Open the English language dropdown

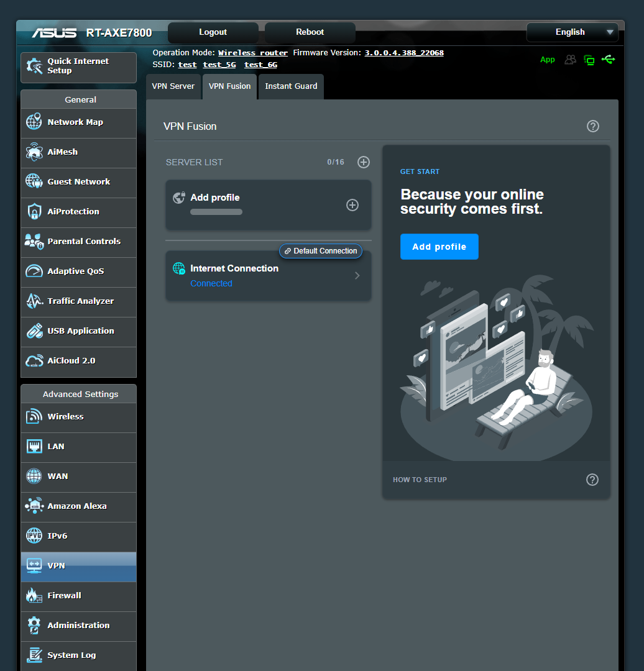click(572, 32)
